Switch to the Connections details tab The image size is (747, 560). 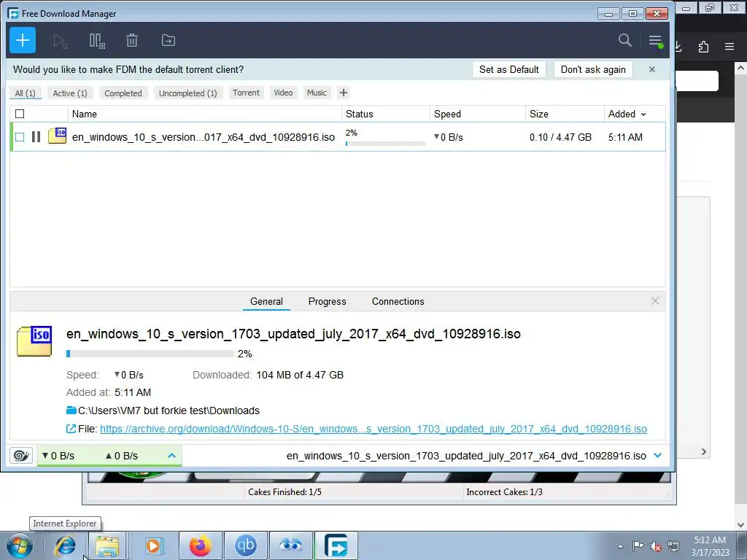(398, 301)
